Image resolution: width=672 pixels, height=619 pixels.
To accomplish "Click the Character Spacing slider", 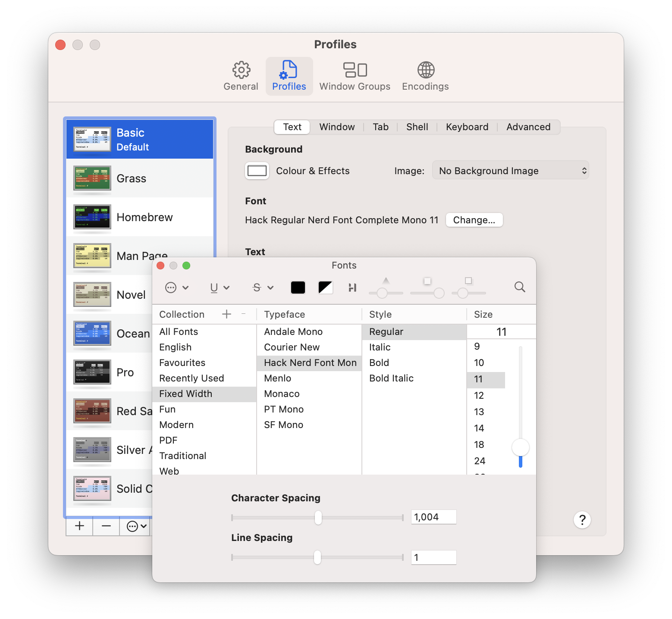I will [318, 517].
